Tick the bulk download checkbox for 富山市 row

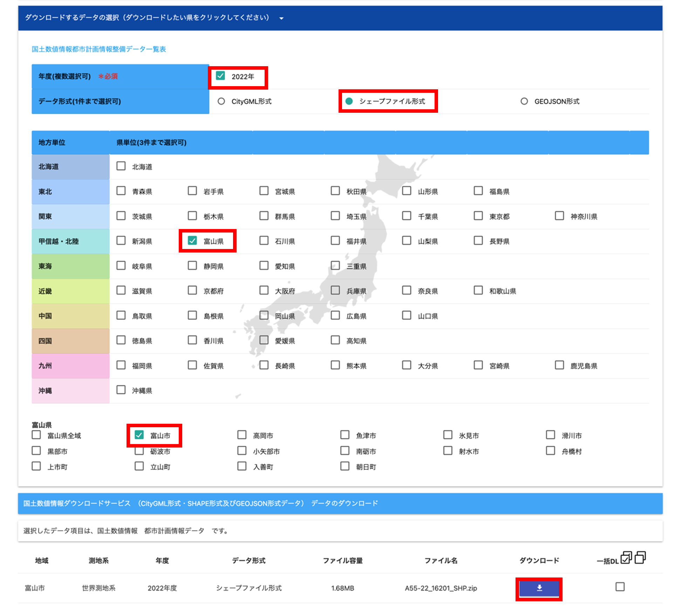point(620,587)
